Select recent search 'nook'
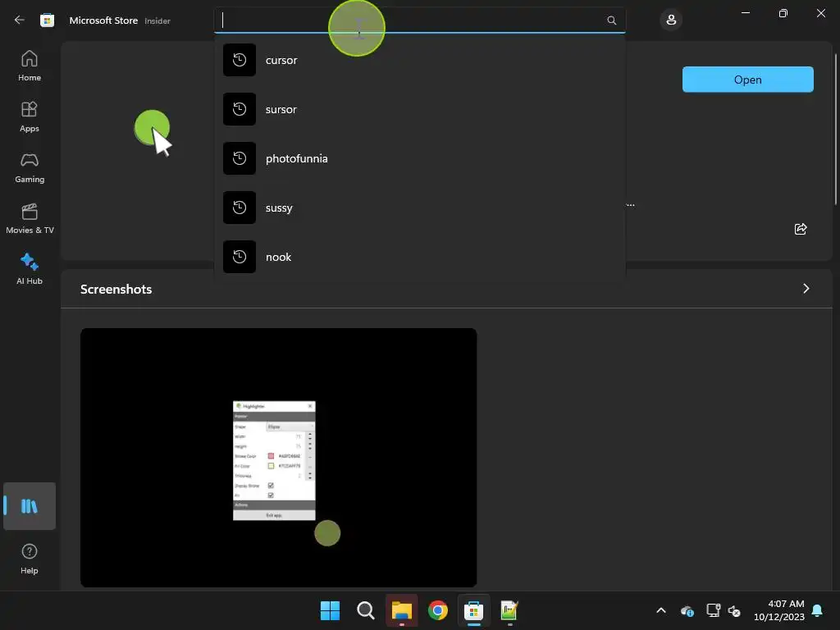Viewport: 840px width, 630px height. [x=419, y=257]
